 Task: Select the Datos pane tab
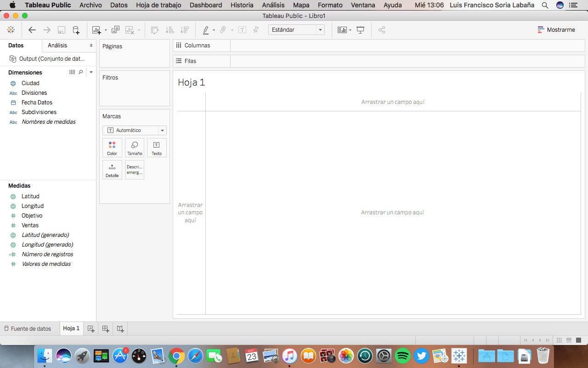16,46
